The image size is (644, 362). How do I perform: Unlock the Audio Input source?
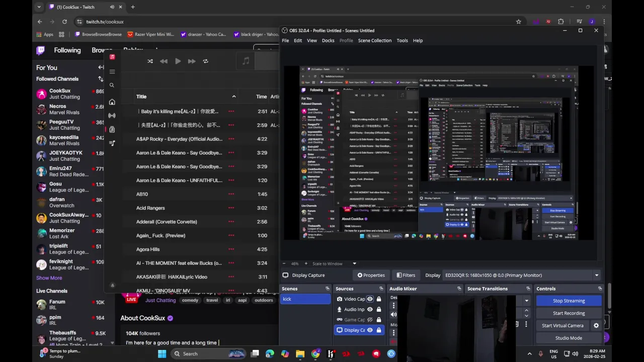tap(379, 310)
